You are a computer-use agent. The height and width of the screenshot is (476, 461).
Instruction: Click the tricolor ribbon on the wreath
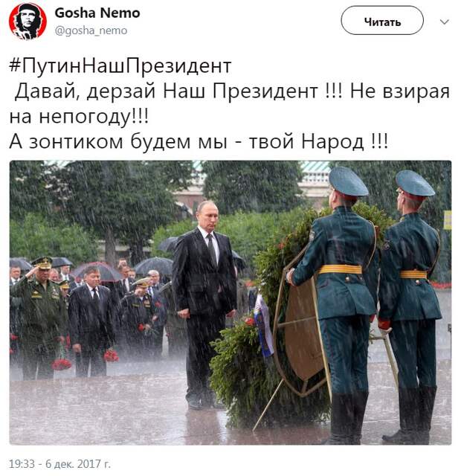click(262, 326)
